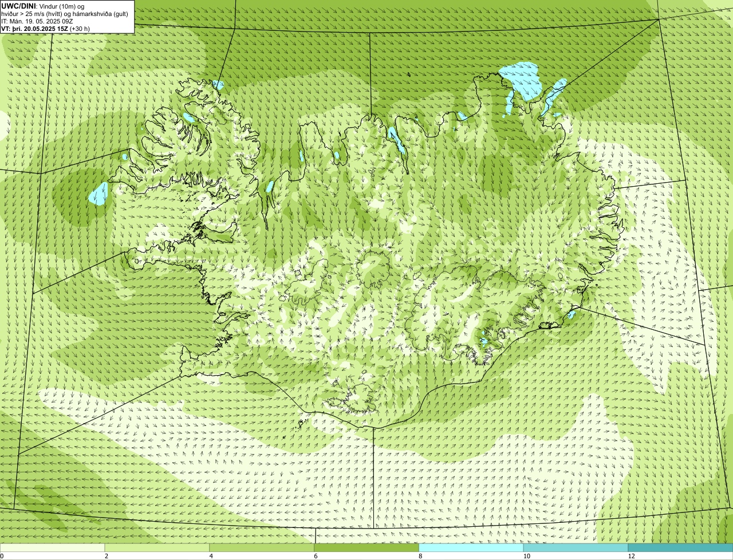Viewport: 733px width, 560px height.
Task: Select the 10–12 teal color bar segment
Action: click(x=576, y=548)
